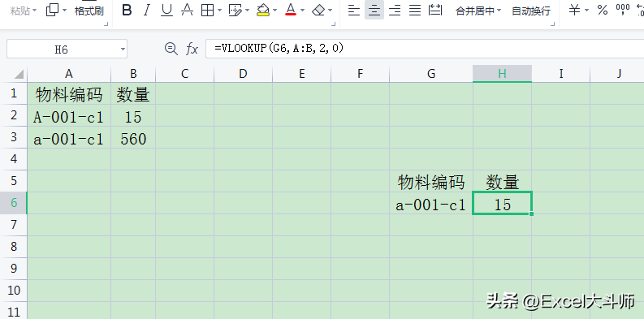This screenshot has height=319, width=644.
Task: Select cell B3 with value 560
Action: coord(133,138)
